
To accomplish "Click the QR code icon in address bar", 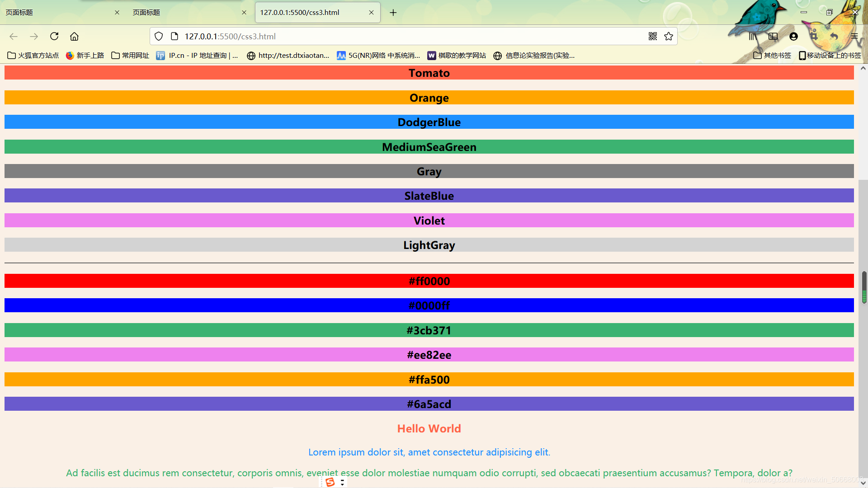I will [652, 37].
